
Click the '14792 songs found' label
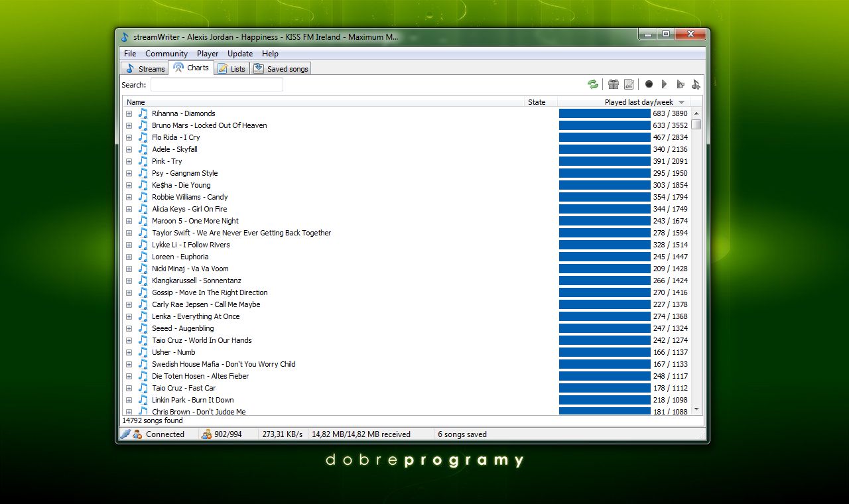[153, 420]
